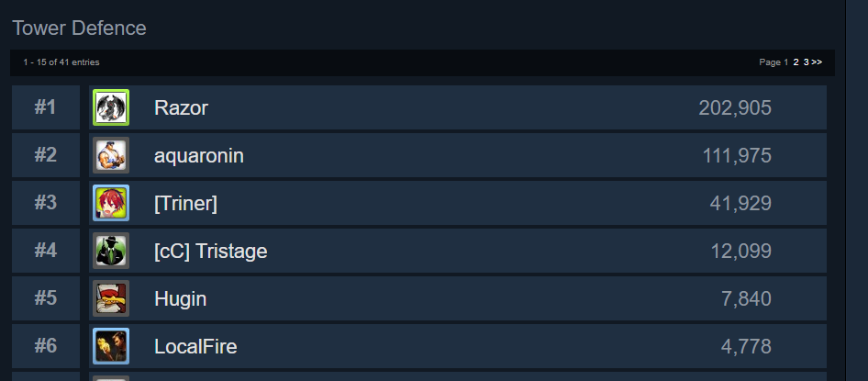868x381 pixels.
Task: Click the #1 rank cell
Action: 46,107
